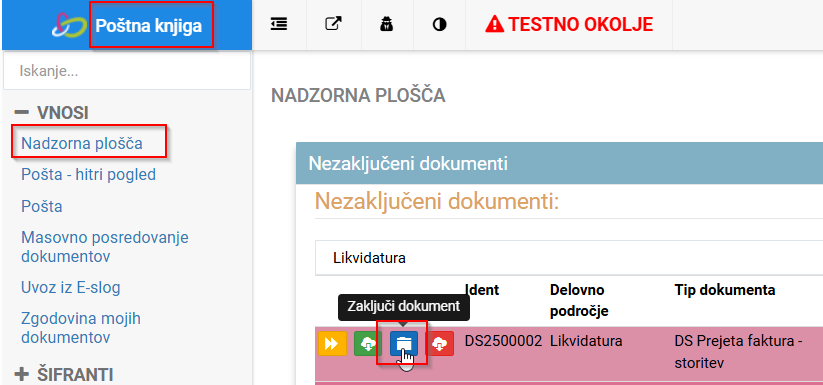Open Pošta - hitri pogled
Image resolution: width=823 pixels, height=385 pixels.
pos(88,174)
